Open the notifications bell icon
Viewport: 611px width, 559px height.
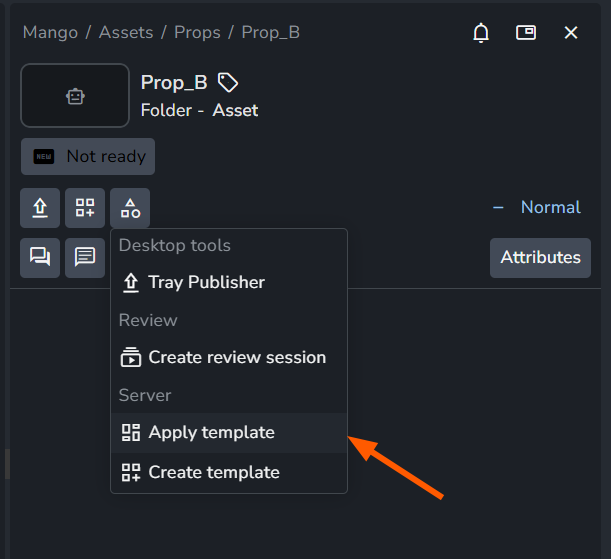click(x=481, y=33)
